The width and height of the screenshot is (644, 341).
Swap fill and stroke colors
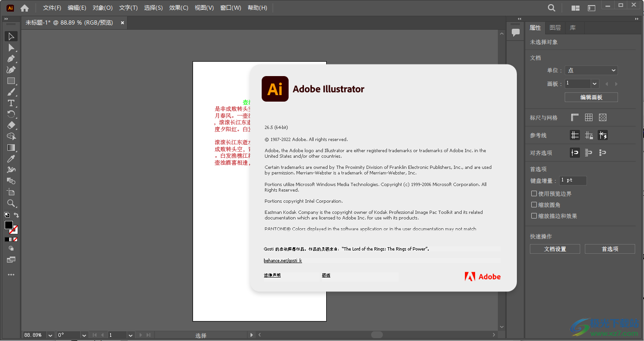[16, 215]
